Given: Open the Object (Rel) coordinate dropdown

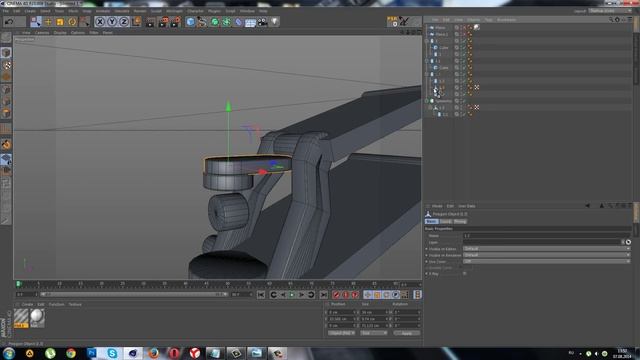Looking at the screenshot, I should pos(341,333).
